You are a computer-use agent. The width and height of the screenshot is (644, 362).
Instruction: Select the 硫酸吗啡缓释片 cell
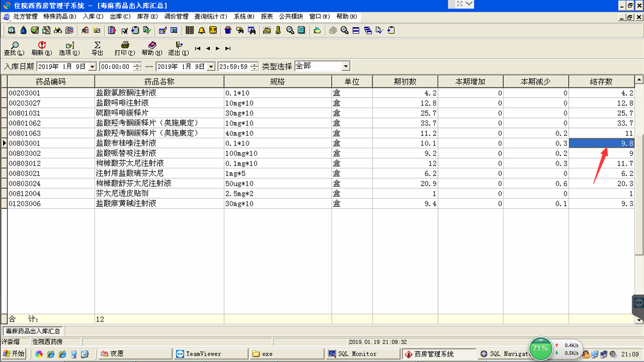[x=159, y=113]
